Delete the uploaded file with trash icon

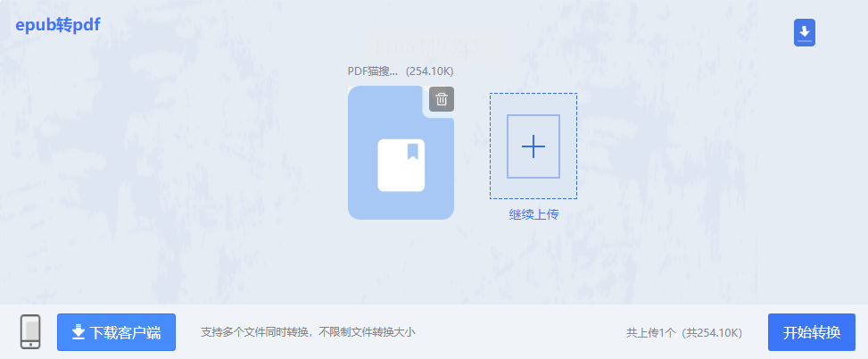[442, 99]
